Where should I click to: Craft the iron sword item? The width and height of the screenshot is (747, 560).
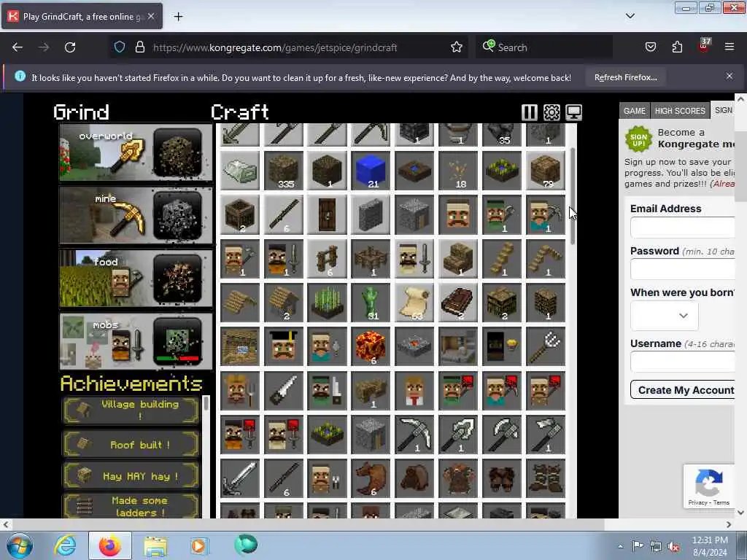[240, 478]
